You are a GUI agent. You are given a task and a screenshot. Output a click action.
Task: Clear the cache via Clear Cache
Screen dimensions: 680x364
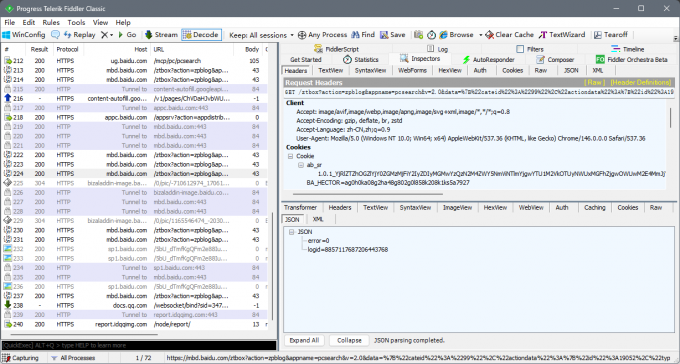[x=510, y=35]
